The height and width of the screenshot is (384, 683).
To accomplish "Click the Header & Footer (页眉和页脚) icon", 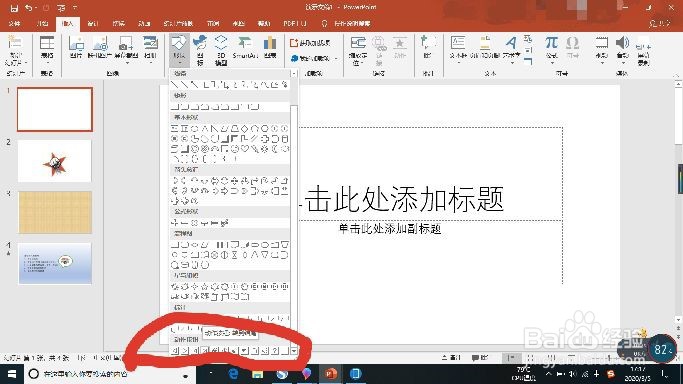I will click(x=485, y=43).
